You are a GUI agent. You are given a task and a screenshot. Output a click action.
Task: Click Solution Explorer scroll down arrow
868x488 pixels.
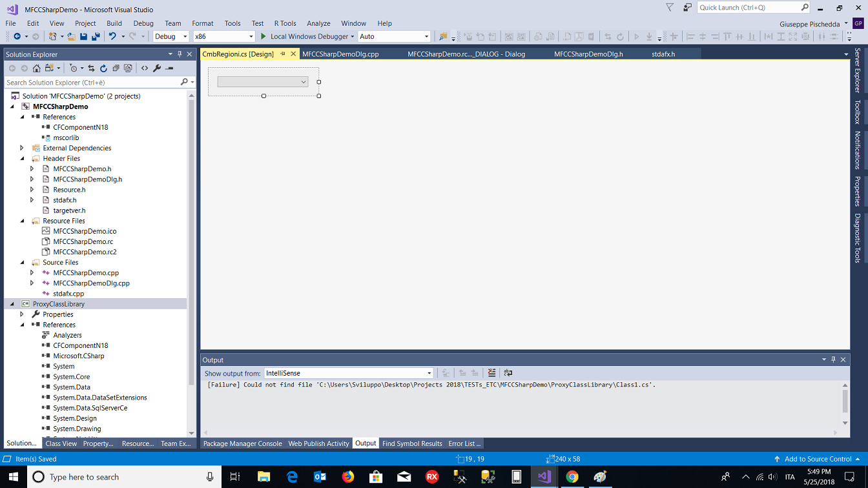click(191, 433)
